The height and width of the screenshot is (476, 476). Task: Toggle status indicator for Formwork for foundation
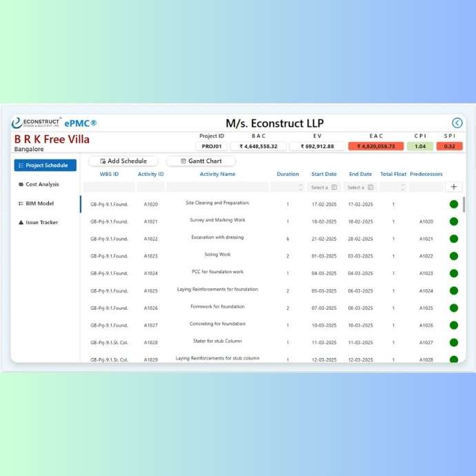pos(454,308)
